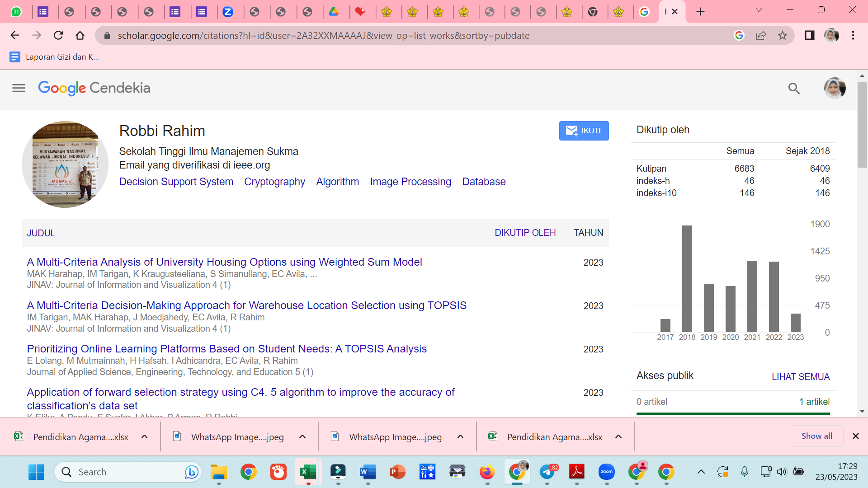Click LIHAT SEMUA under Akses publik
The image size is (868, 488).
(x=800, y=377)
